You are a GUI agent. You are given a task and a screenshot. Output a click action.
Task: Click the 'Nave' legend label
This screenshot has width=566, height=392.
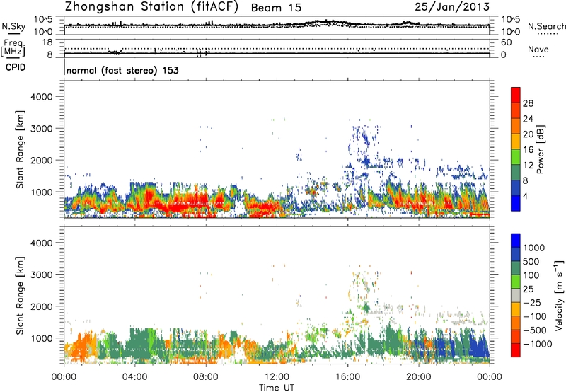pyautogui.click(x=538, y=50)
